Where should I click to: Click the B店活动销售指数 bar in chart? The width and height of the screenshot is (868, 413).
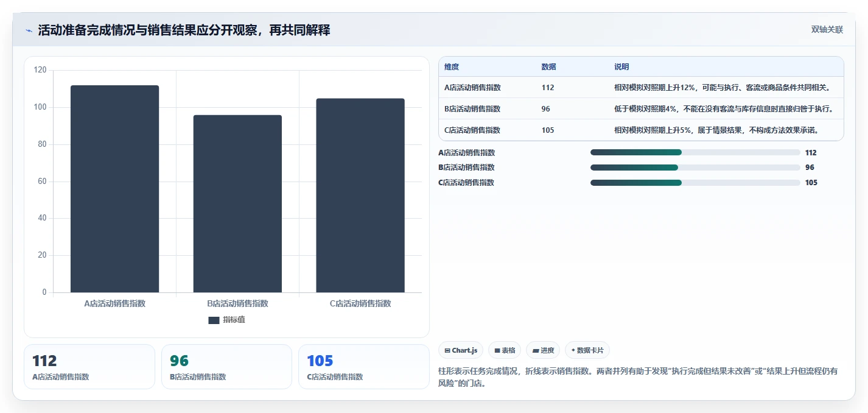coord(237,203)
